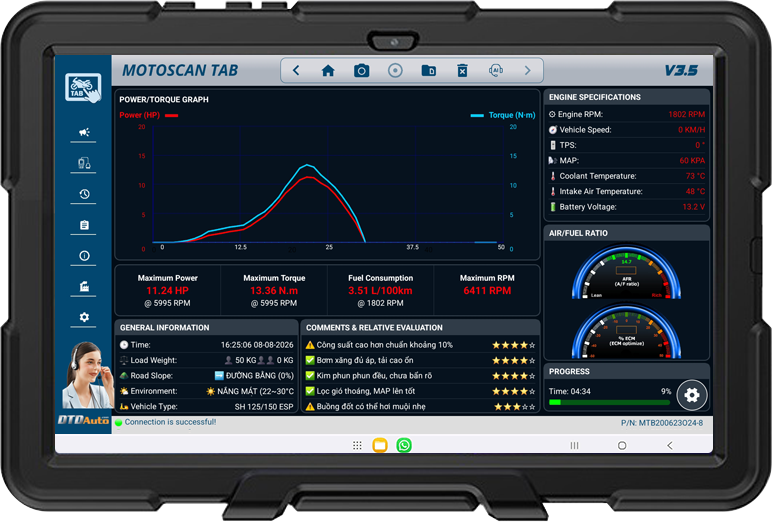The image size is (772, 522).
Task: Open the round gear button in Progress panel
Action: coord(692,395)
